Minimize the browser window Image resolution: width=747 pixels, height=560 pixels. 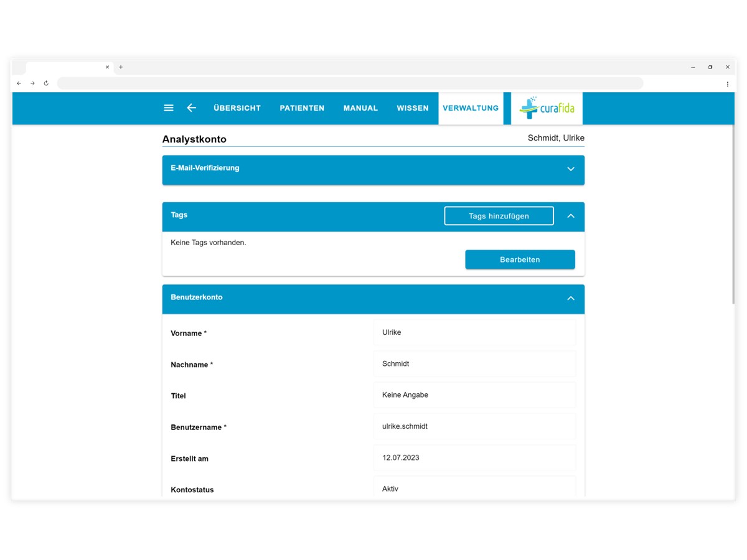click(693, 67)
